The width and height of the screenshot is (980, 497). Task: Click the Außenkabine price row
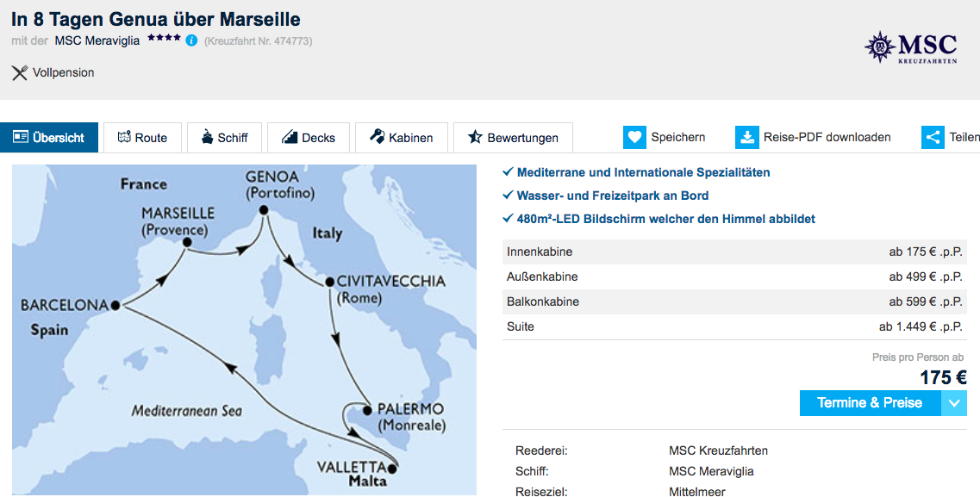(734, 276)
